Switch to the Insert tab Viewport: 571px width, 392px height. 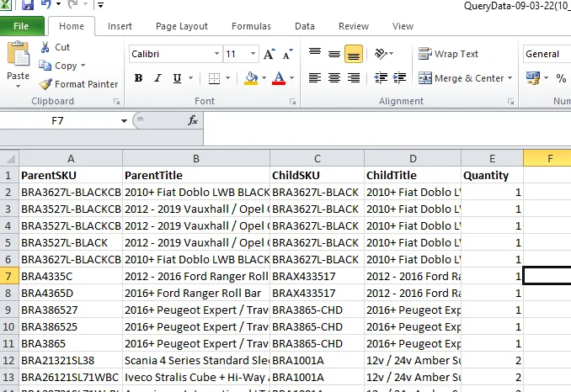(x=120, y=26)
